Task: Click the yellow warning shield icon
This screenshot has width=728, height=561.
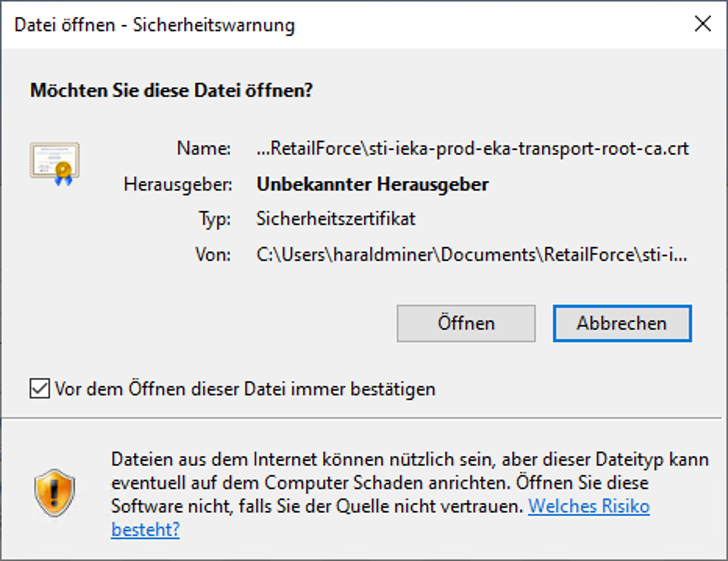Action: [x=54, y=493]
